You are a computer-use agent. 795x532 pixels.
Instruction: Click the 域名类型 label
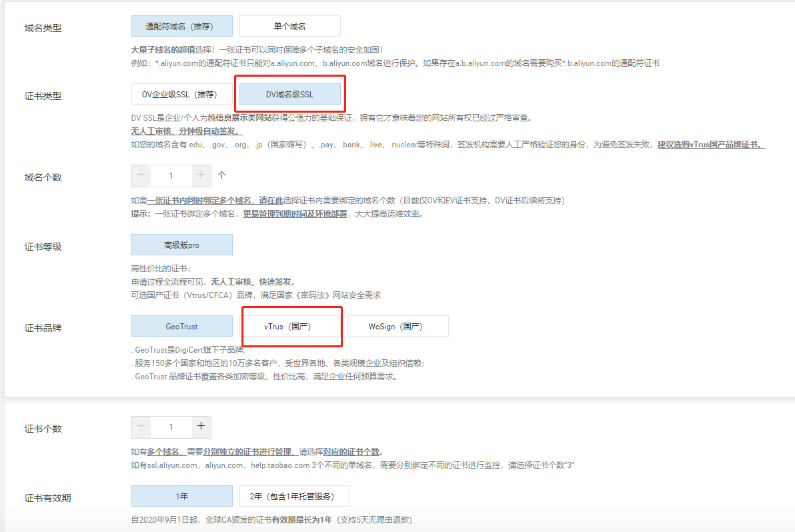(43, 28)
